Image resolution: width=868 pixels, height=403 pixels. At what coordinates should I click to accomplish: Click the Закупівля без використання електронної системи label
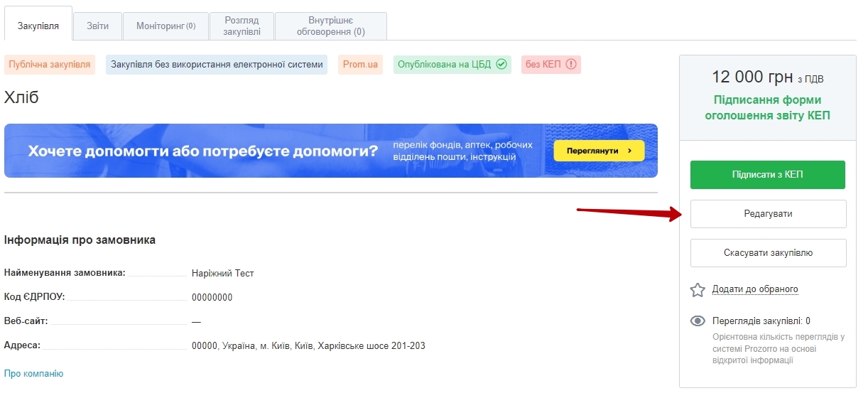click(217, 65)
